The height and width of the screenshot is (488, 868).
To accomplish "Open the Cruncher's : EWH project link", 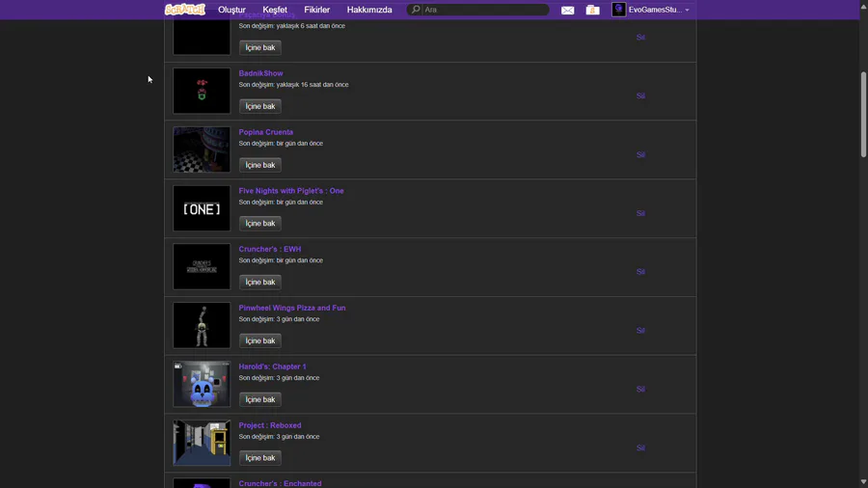I will coord(270,249).
